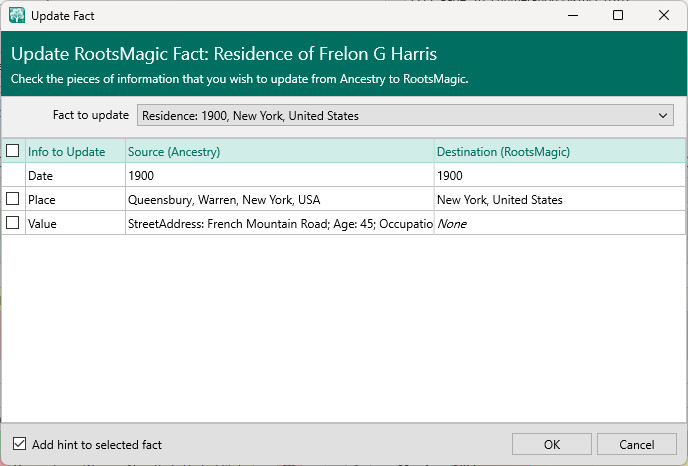Click the RootsMagic app icon in title bar
Viewport: 688px width, 466px height.
[x=17, y=16]
